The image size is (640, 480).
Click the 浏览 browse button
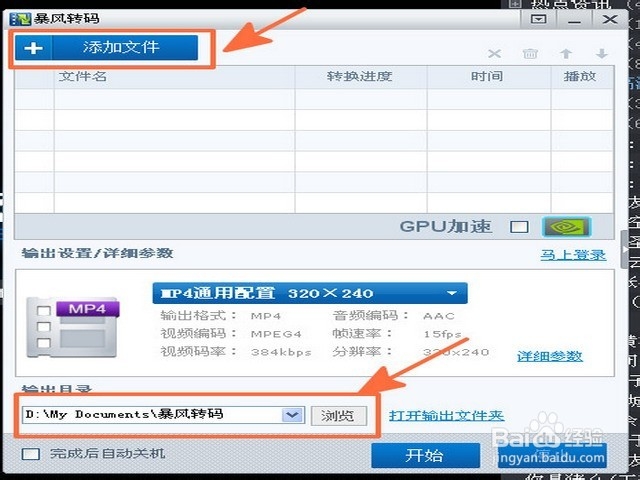click(339, 416)
